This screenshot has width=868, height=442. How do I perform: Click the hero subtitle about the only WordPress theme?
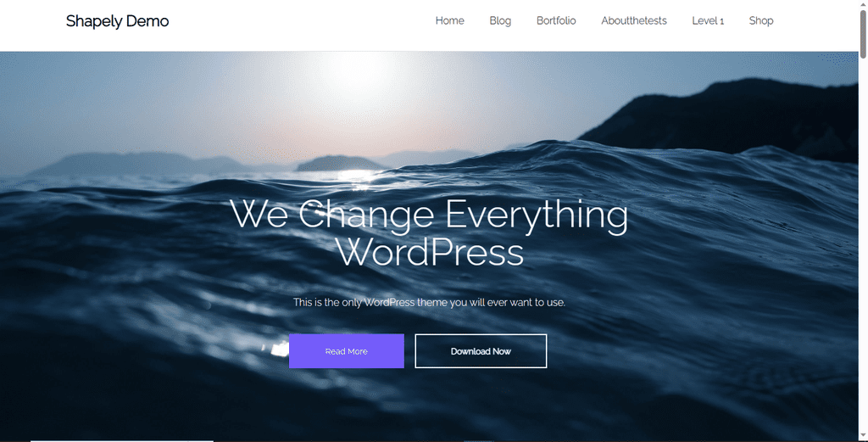click(x=429, y=302)
